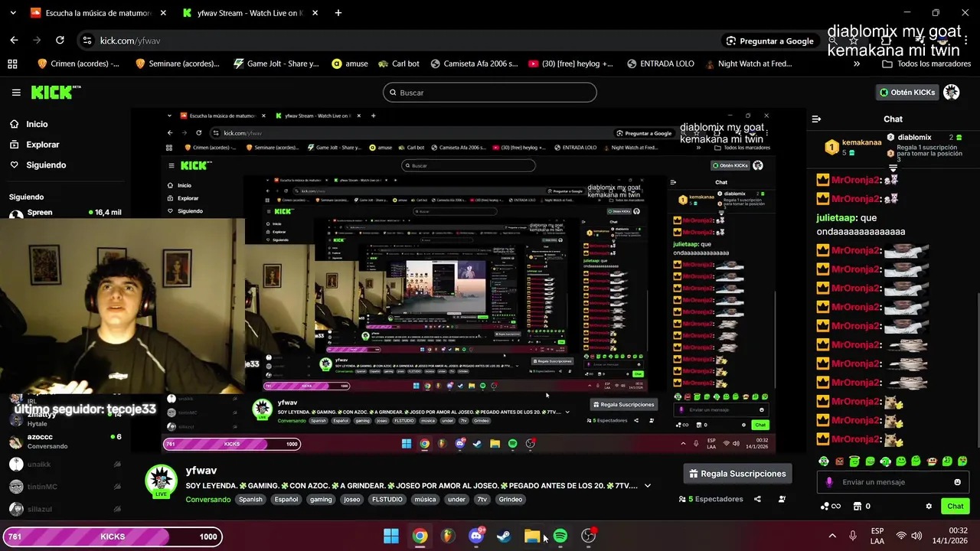Click the channel points infinity icon
This screenshot has height=551, width=980.
[x=830, y=507]
